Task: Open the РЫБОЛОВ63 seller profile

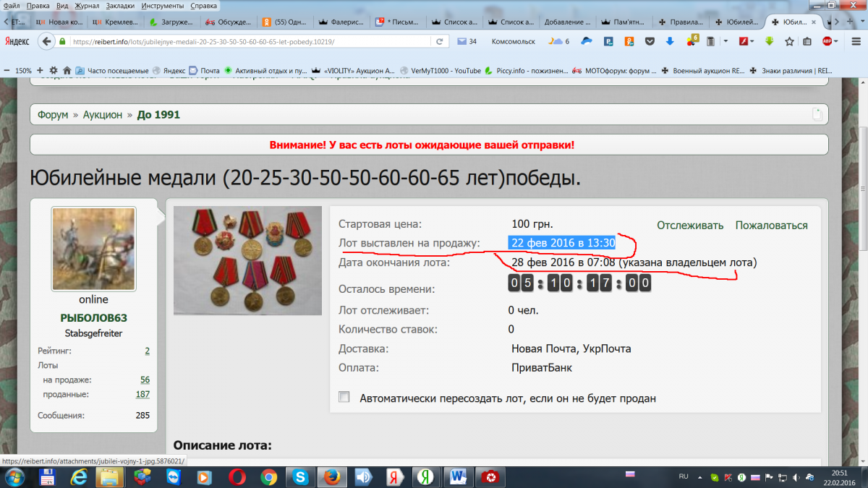Action: (93, 317)
